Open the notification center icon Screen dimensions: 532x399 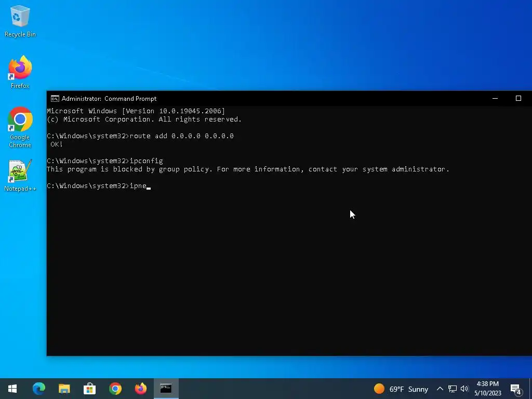(x=516, y=389)
